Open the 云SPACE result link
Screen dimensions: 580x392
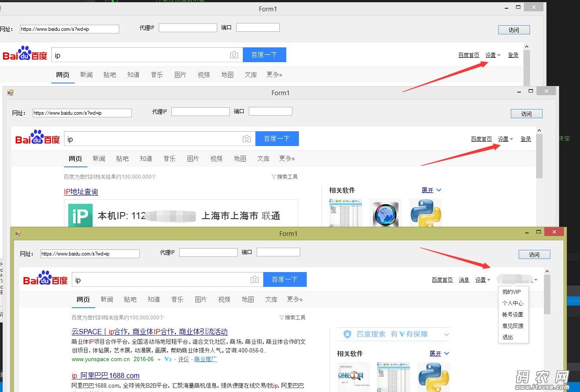coord(150,332)
